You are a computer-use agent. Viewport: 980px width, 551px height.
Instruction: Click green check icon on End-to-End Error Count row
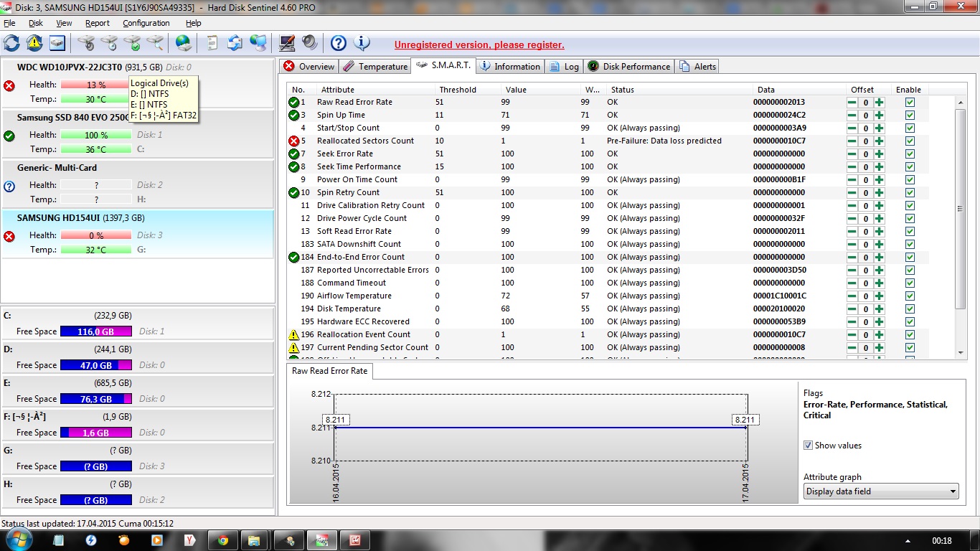click(x=294, y=257)
